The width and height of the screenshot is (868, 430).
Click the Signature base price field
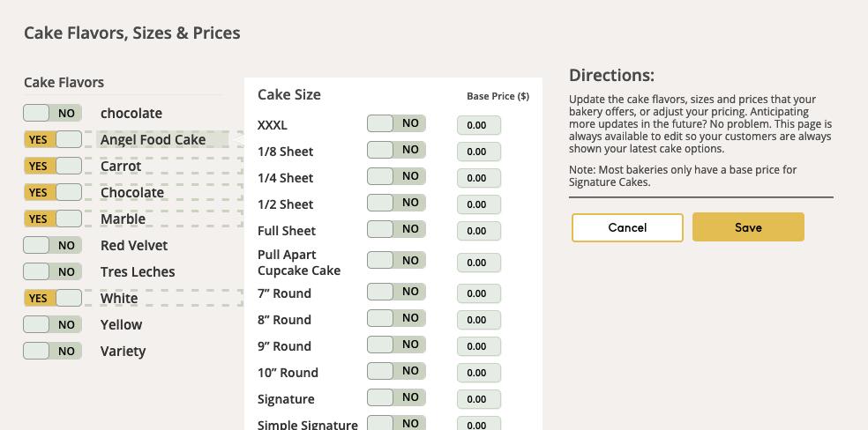point(478,399)
